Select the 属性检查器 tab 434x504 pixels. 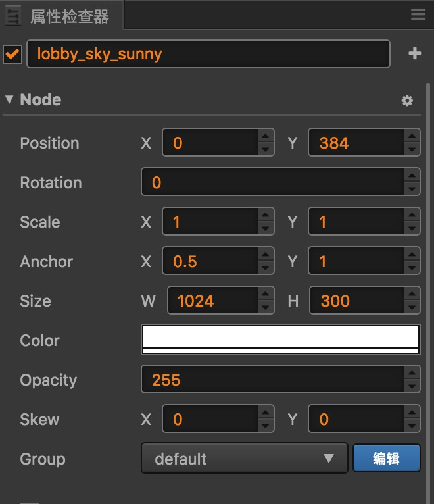point(69,16)
